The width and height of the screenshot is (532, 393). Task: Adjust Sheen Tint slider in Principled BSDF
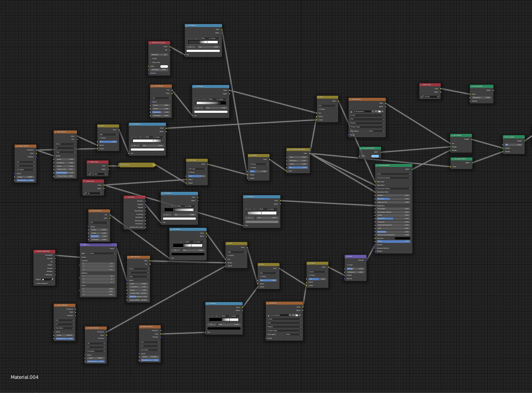394,219
